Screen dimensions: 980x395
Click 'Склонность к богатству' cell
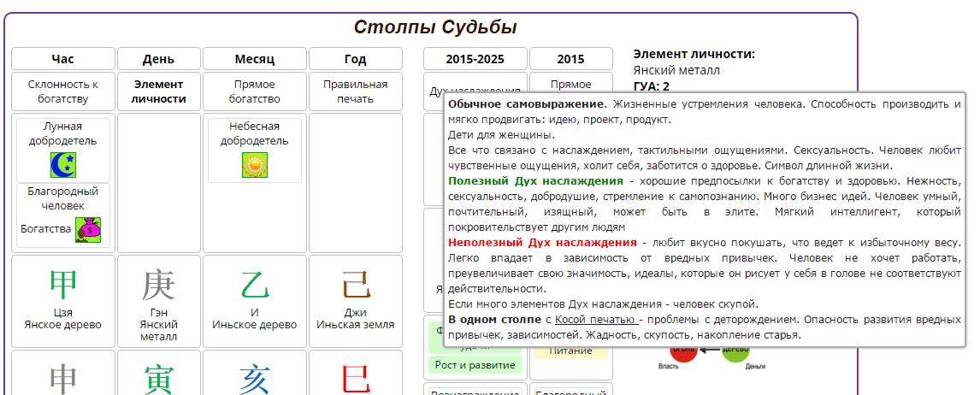(63, 91)
